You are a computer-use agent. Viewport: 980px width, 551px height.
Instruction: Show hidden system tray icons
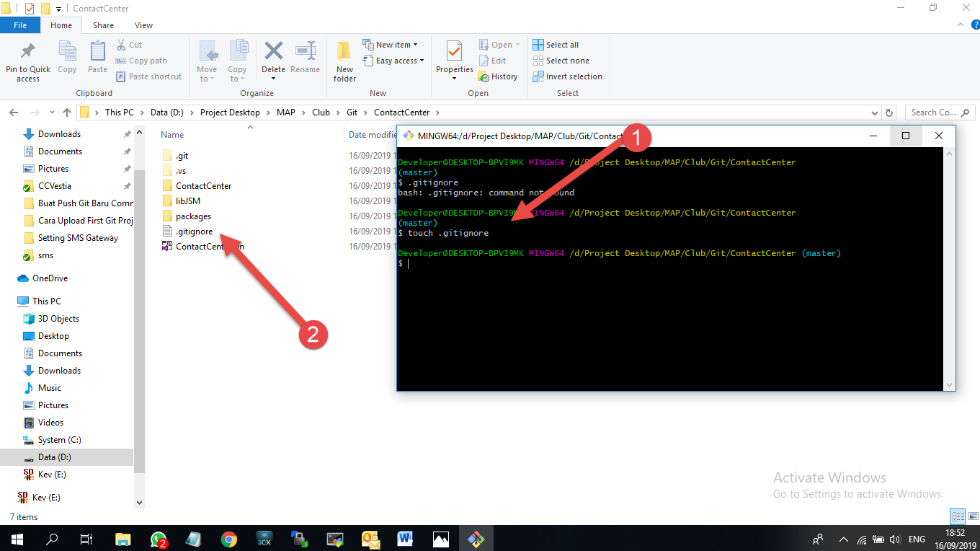(842, 539)
